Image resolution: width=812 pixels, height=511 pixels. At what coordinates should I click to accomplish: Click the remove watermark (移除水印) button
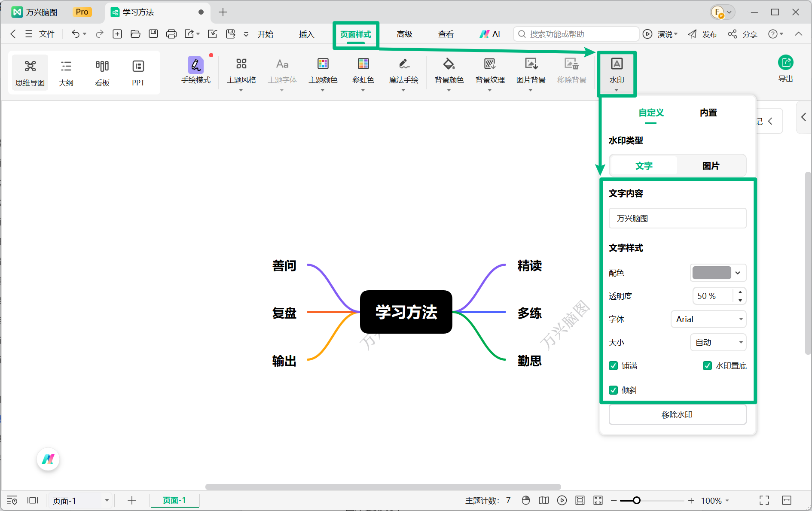[x=678, y=415]
